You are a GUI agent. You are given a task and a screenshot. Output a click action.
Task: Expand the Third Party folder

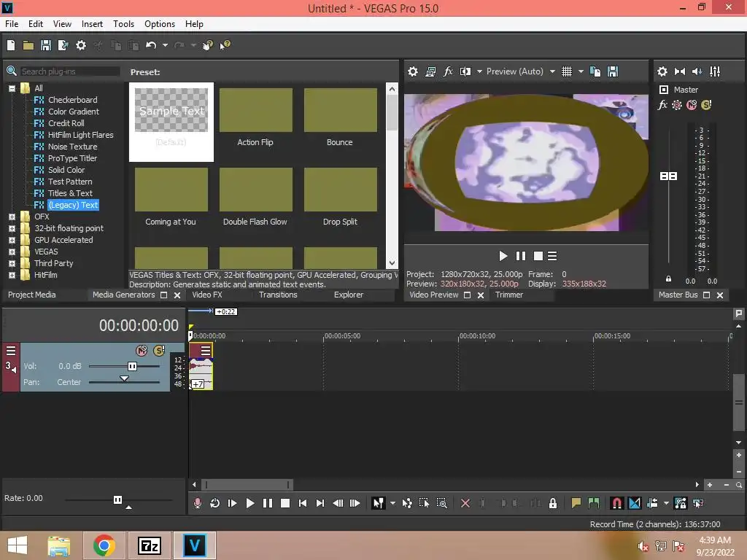click(x=12, y=263)
